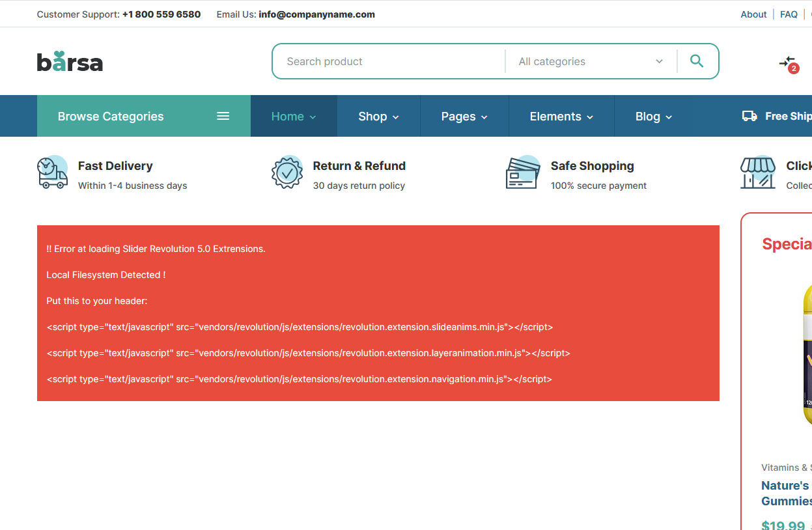Click the storefront shop icon
Screen dimensions: 812x530
click(757, 173)
